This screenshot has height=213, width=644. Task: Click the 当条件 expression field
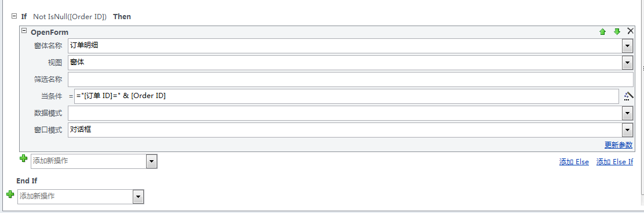[x=347, y=96]
